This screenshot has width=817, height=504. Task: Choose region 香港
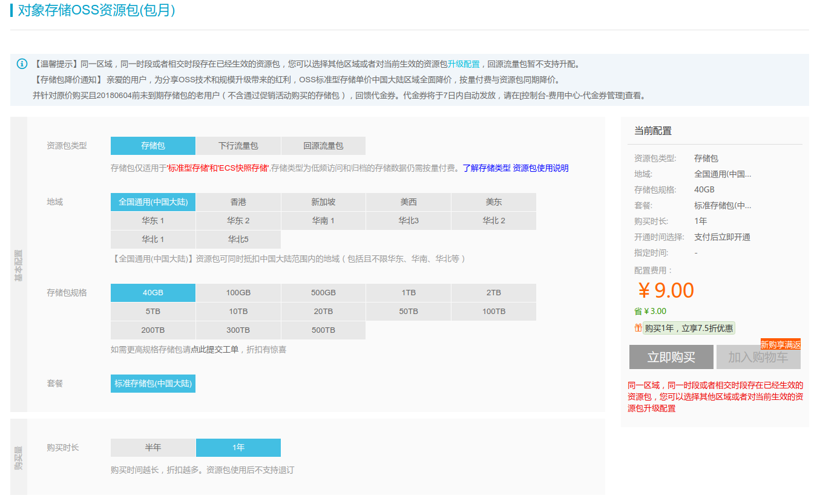(x=238, y=202)
